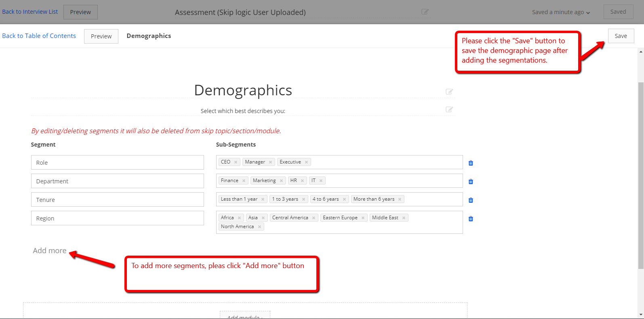Remove the Manager sub-segment tag
Image resolution: width=644 pixels, height=319 pixels.
click(270, 162)
